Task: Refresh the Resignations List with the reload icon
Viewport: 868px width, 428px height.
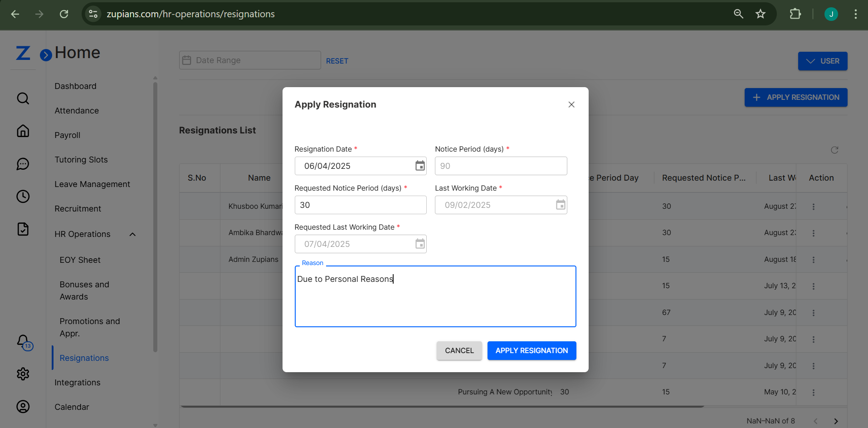Action: coord(834,150)
